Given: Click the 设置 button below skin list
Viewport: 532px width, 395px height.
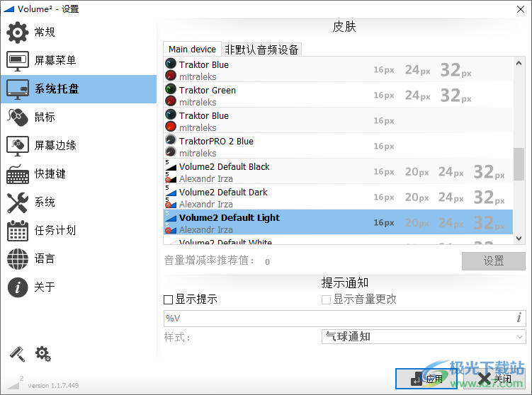Looking at the screenshot, I should (493, 261).
